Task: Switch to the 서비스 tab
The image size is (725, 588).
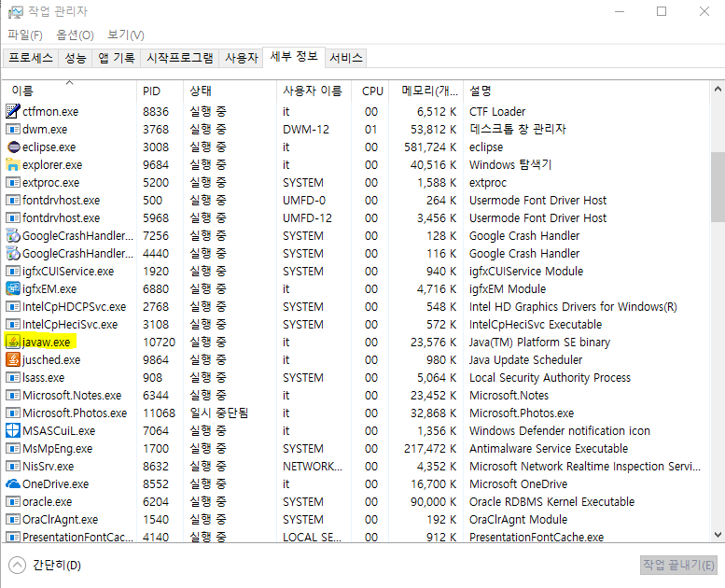Action: 346,58
